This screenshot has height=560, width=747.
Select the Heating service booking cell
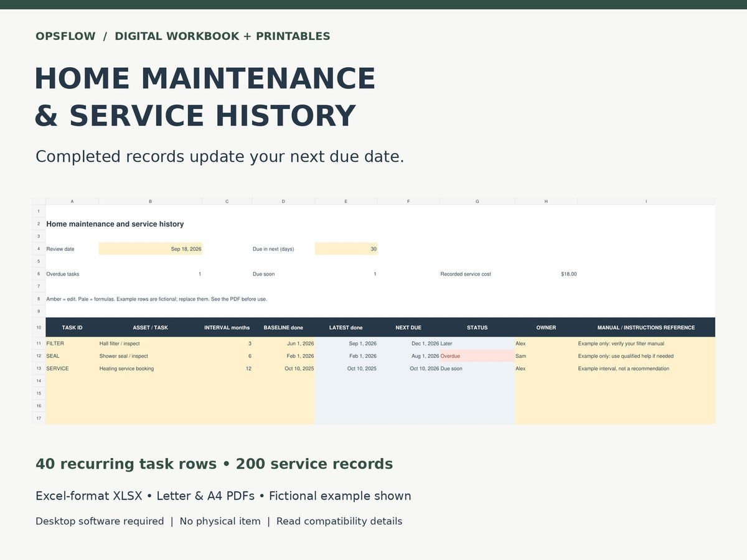[151, 368]
